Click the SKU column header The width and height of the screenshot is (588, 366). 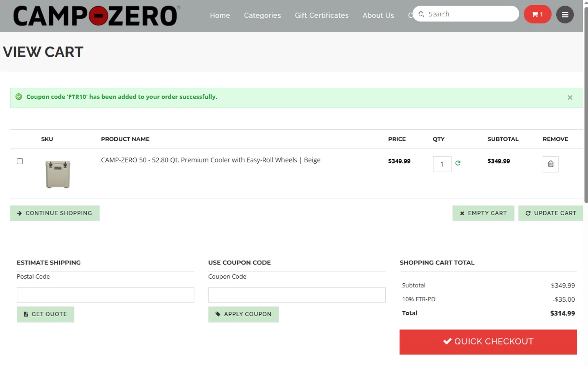tap(47, 139)
